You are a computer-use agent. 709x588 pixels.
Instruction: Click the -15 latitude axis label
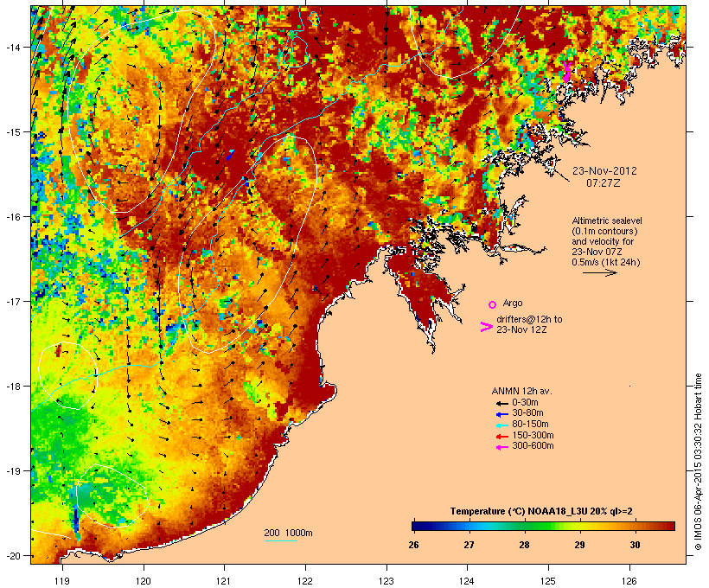(x=12, y=132)
